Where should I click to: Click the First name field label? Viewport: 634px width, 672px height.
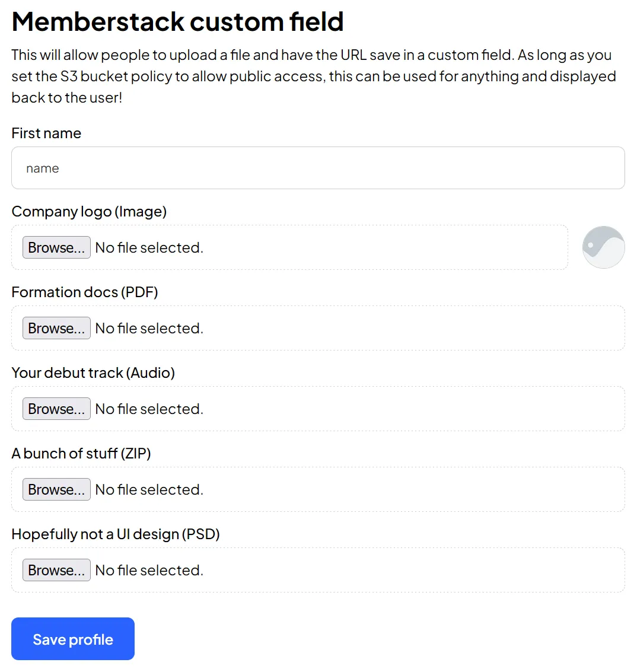coord(46,133)
